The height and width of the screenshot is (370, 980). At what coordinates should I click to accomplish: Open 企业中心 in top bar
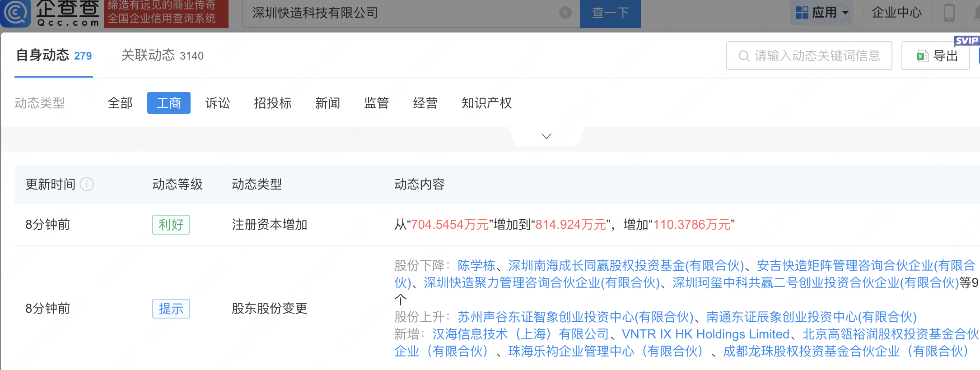(896, 13)
